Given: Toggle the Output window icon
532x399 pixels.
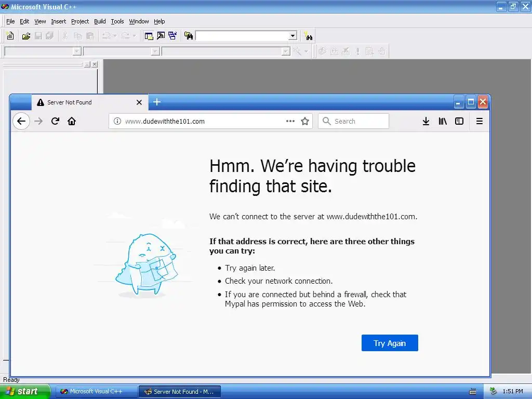Looking at the screenshot, I should click(161, 36).
